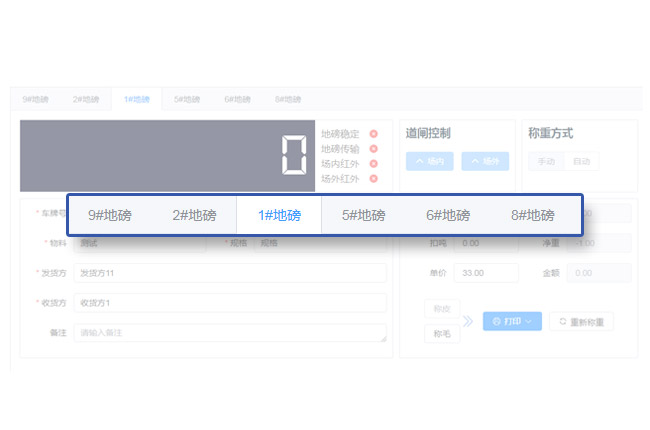Image resolution: width=650 pixels, height=430 pixels.
Task: Click the large digital weight display
Action: [166, 155]
